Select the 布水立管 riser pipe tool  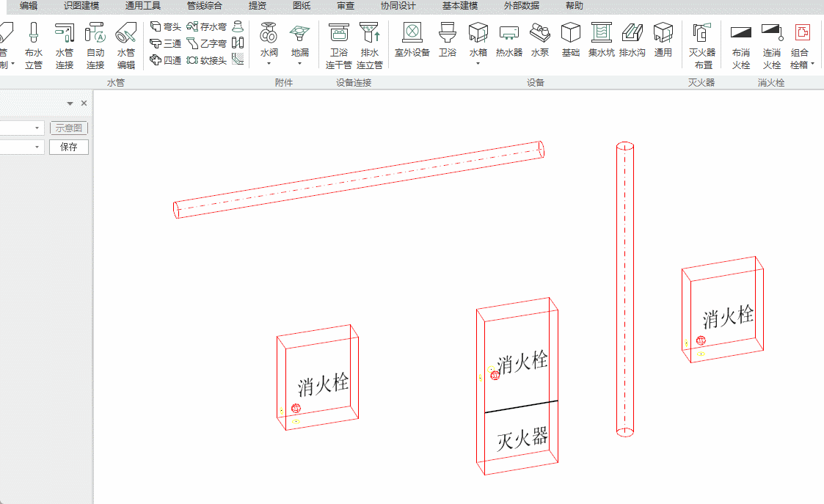[33, 45]
